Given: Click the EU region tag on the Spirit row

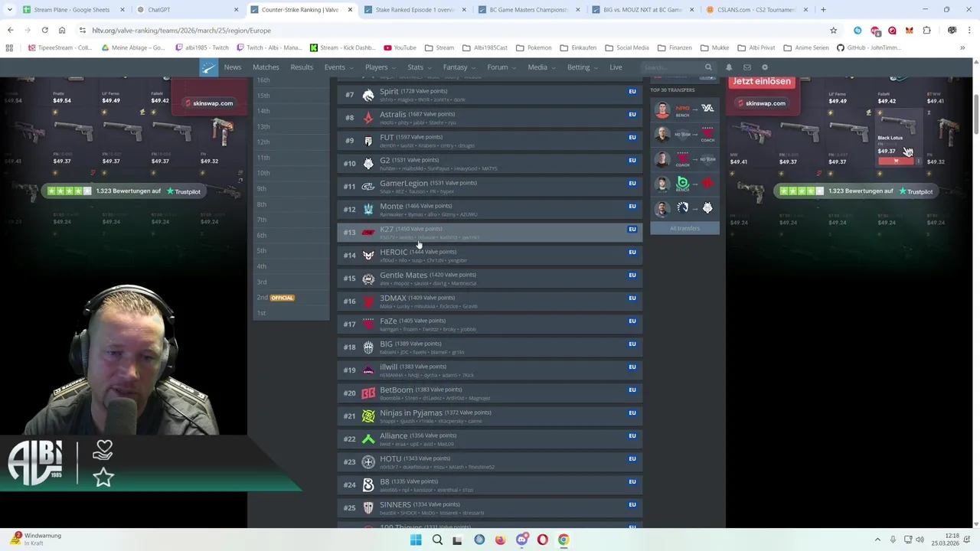Looking at the screenshot, I should coord(632,91).
